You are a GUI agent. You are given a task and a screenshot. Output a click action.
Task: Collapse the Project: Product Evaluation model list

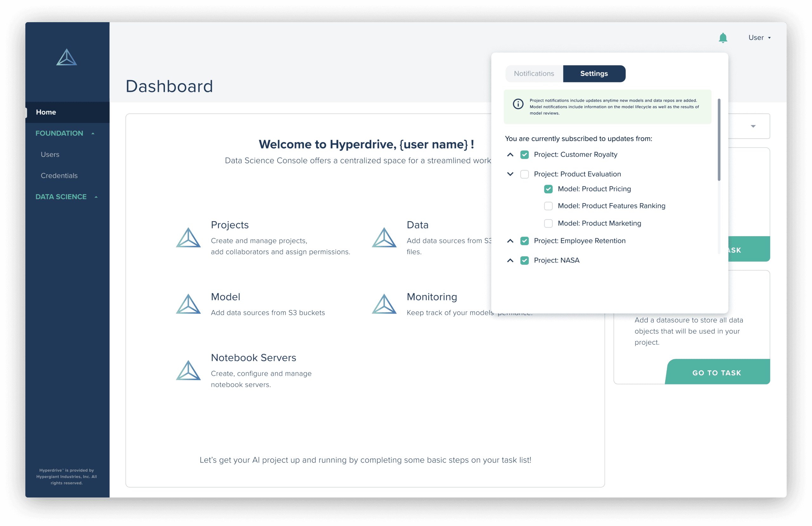point(510,174)
